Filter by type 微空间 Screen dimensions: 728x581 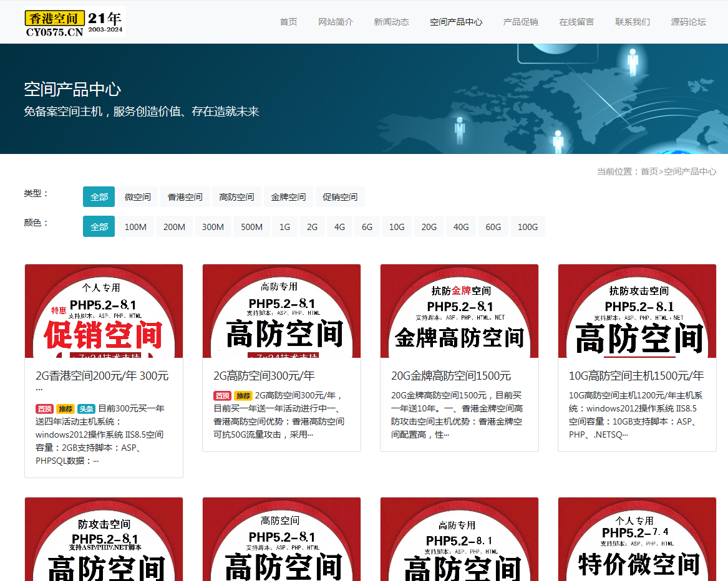pos(137,197)
